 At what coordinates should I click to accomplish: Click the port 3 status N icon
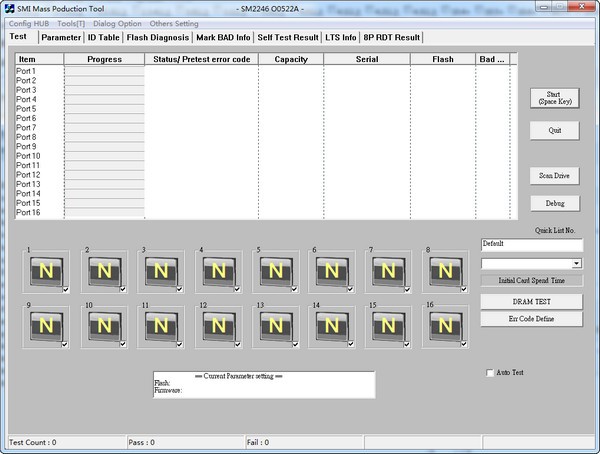tap(161, 271)
